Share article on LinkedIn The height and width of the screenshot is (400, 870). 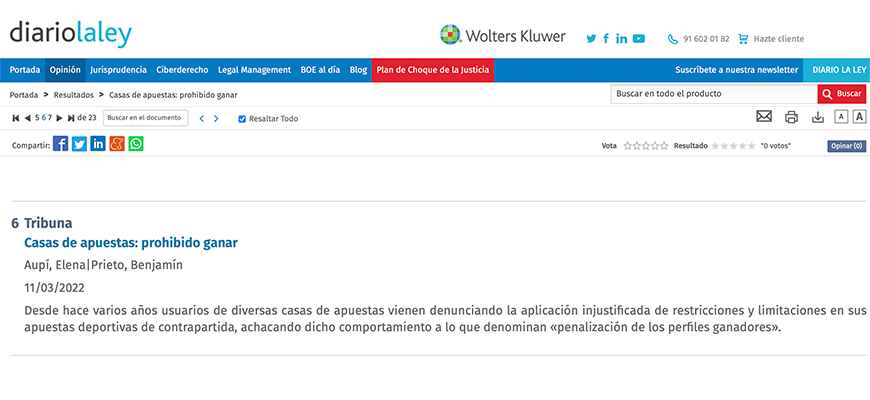[98, 144]
